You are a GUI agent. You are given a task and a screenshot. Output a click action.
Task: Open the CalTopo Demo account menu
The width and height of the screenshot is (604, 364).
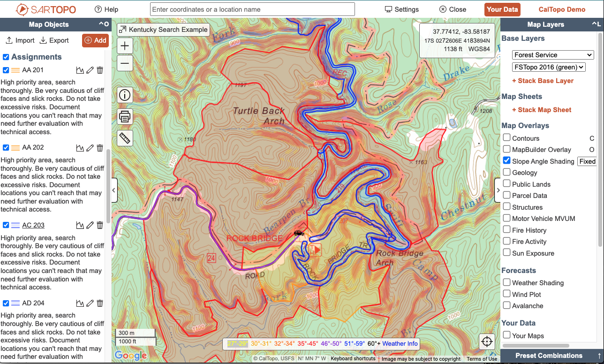coord(562,9)
